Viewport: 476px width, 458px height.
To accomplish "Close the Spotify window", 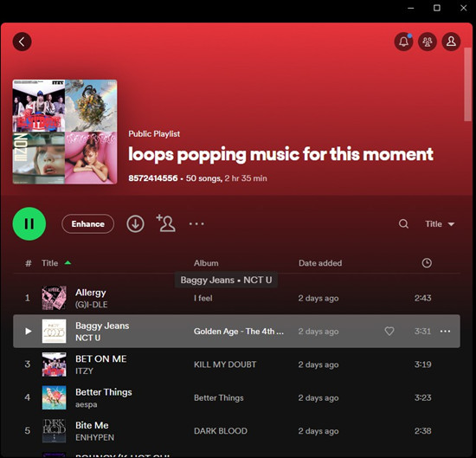I will click(463, 8).
